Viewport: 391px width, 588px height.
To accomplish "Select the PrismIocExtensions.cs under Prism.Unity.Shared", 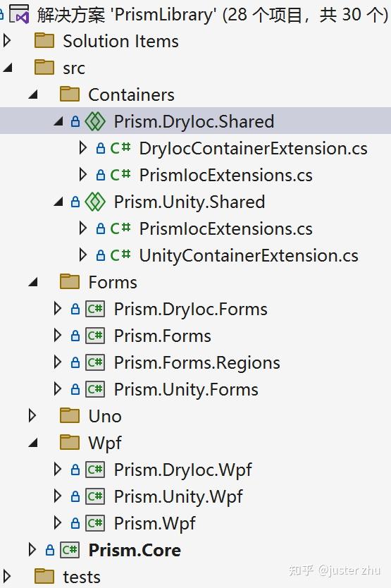I will pyautogui.click(x=225, y=228).
